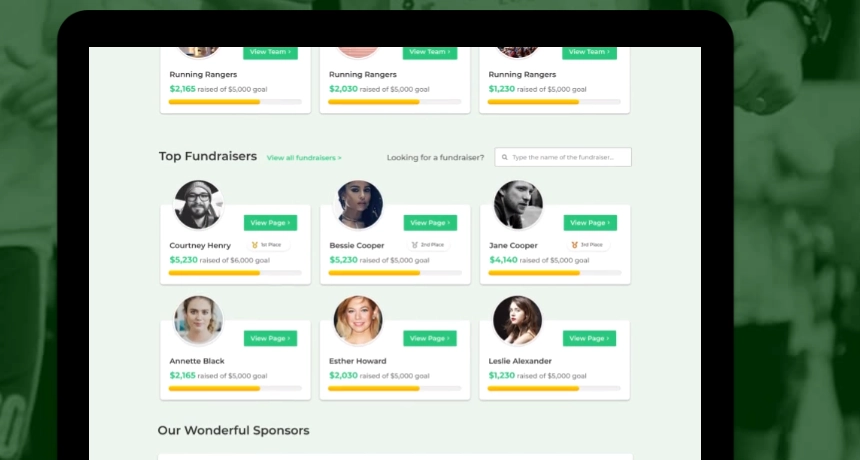Click Jane Cooper's avatar picture

(x=517, y=205)
